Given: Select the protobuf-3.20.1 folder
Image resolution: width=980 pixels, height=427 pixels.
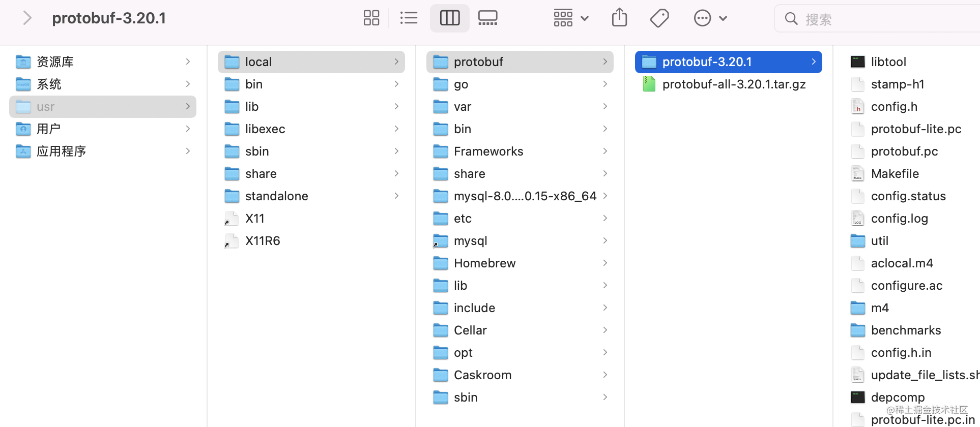Looking at the screenshot, I should click(729, 62).
